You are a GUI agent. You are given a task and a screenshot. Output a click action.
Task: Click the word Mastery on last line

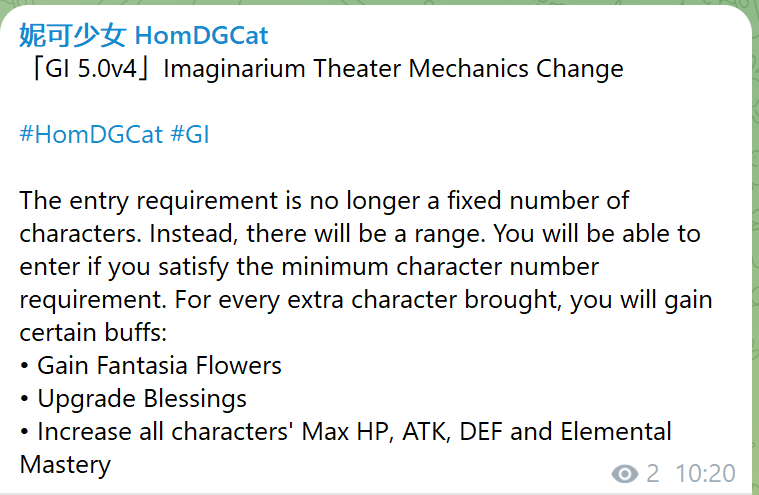coord(65,465)
